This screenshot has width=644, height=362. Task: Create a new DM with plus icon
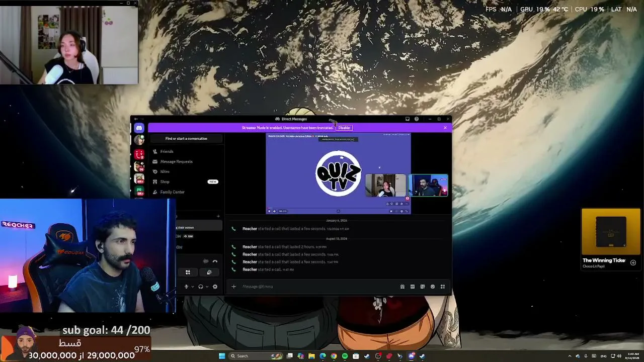coord(218,216)
